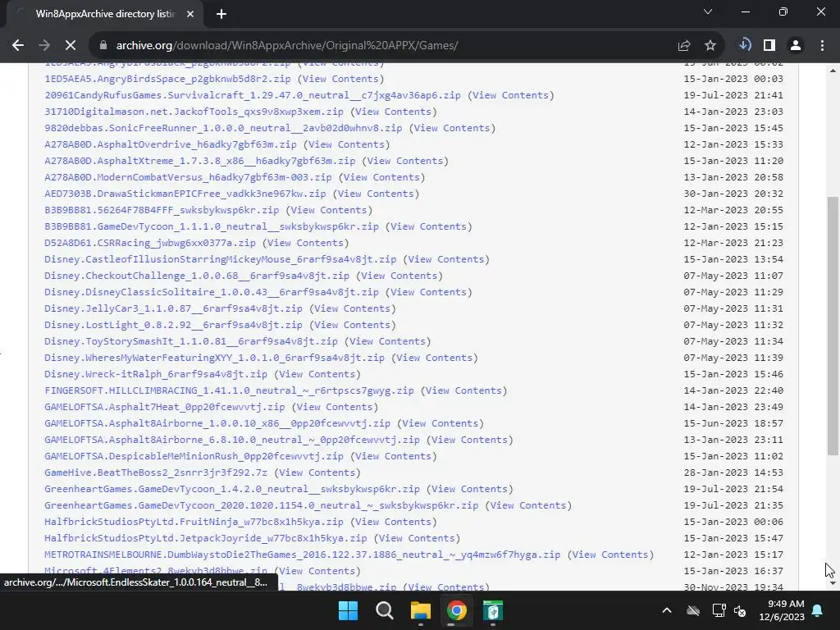840x630 pixels.
Task: Open BeatTheBoss2 7z archive link
Action: (156, 472)
